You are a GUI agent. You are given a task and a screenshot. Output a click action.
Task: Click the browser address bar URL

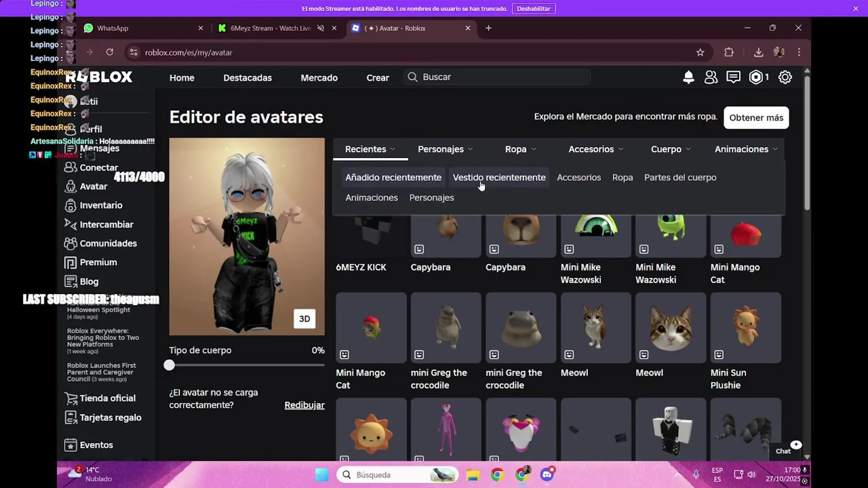tap(189, 52)
